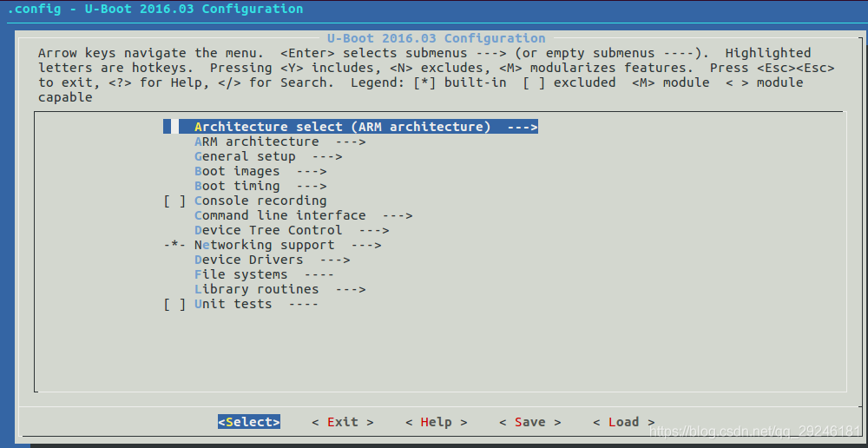This screenshot has width=868, height=448.
Task: Click the < Help > button
Action: pos(437,422)
